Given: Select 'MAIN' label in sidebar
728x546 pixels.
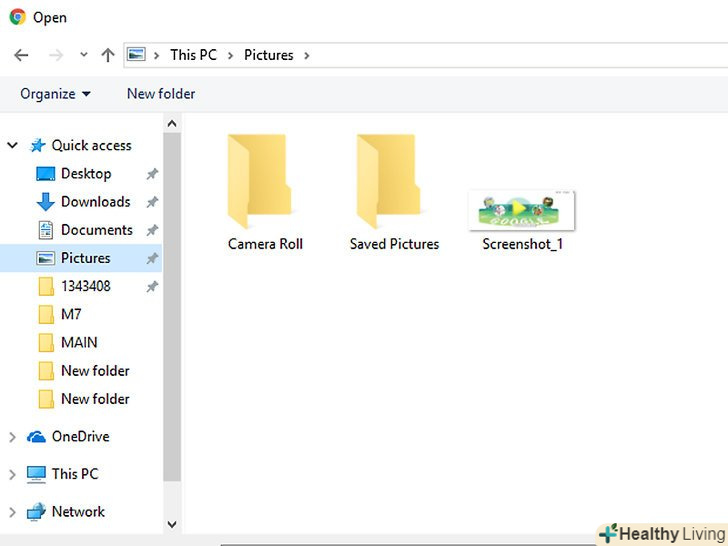Looking at the screenshot, I should [79, 343].
